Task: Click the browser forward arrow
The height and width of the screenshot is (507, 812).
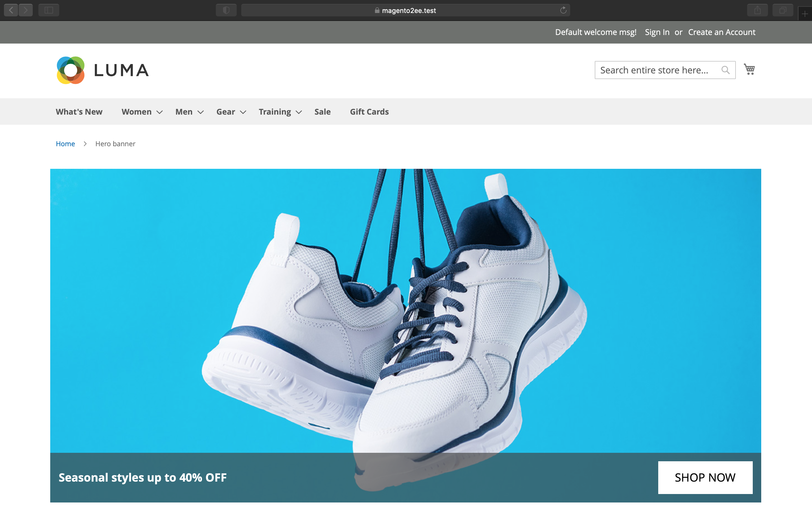Action: tap(26, 10)
